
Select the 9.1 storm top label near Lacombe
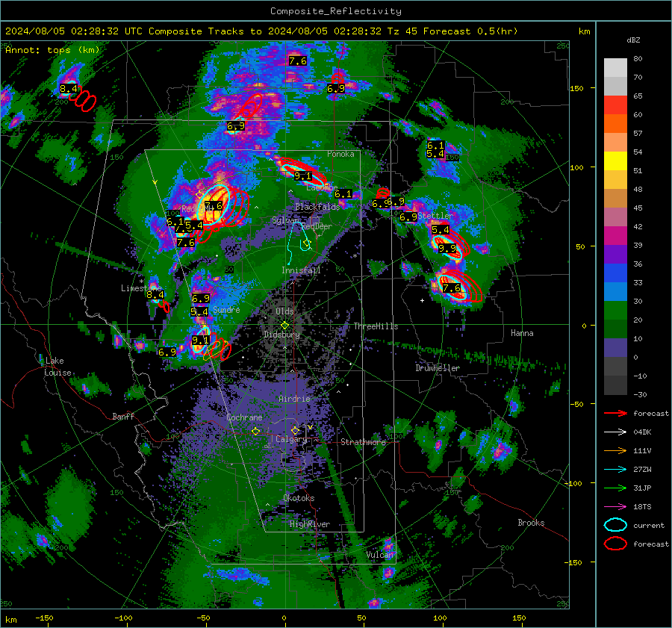[302, 176]
